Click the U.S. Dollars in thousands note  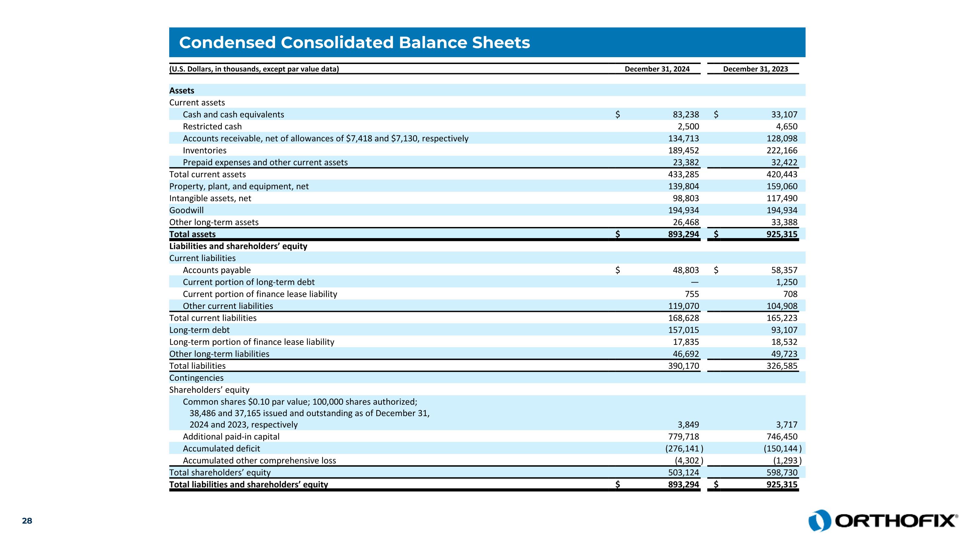coord(254,69)
